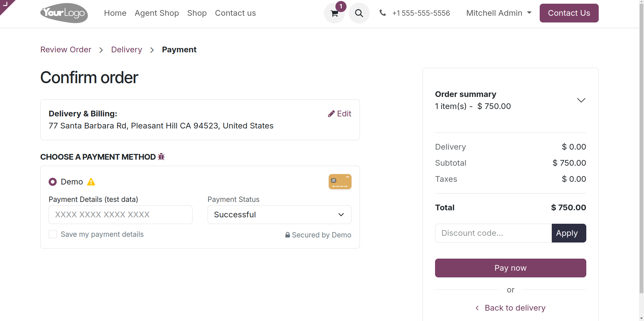This screenshot has height=321, width=644.
Task: Expand the Order summary chevron
Action: coord(581,100)
